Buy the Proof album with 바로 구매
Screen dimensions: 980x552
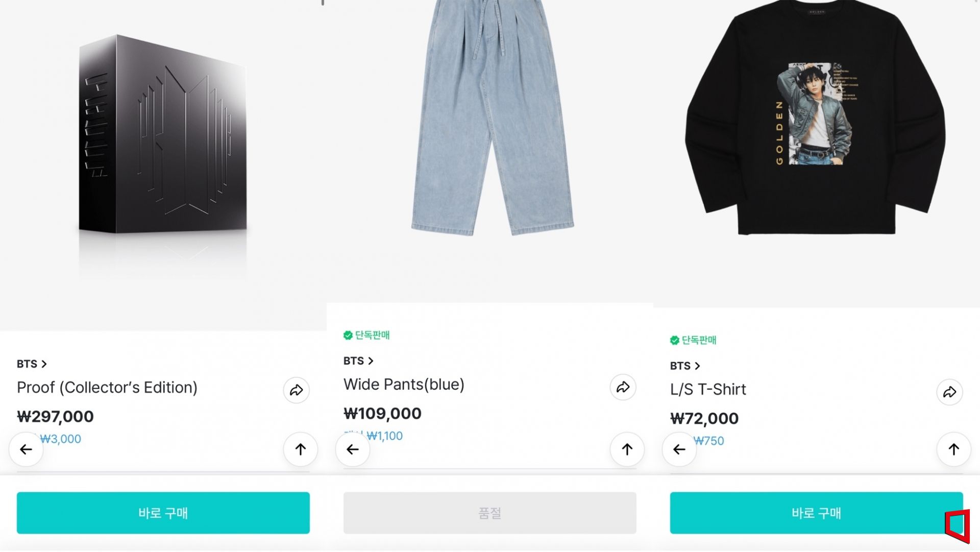[163, 513]
